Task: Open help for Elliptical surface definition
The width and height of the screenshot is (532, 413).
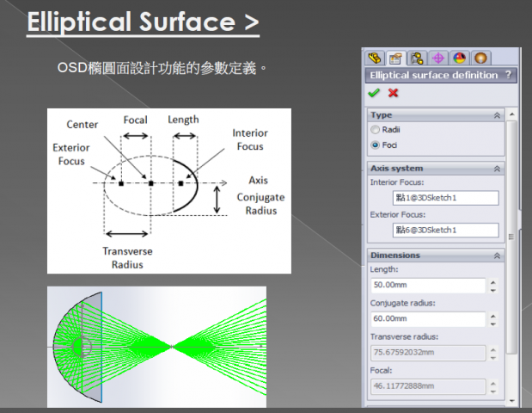Action: click(510, 76)
